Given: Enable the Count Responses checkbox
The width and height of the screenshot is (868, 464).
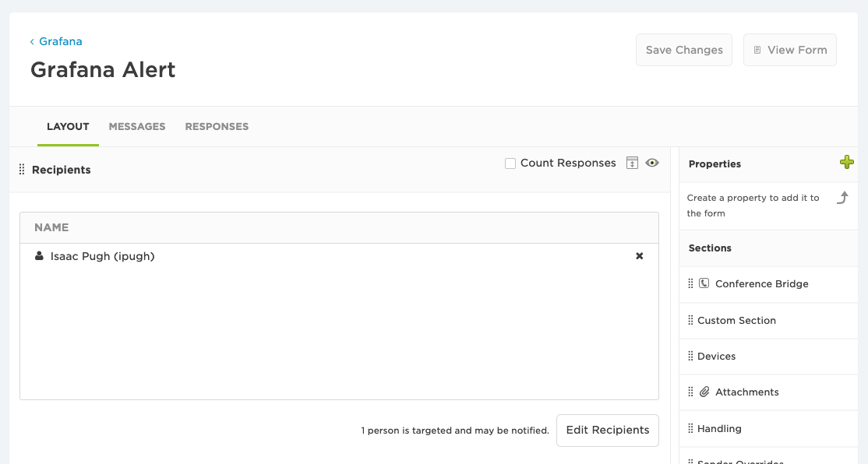Looking at the screenshot, I should point(510,163).
